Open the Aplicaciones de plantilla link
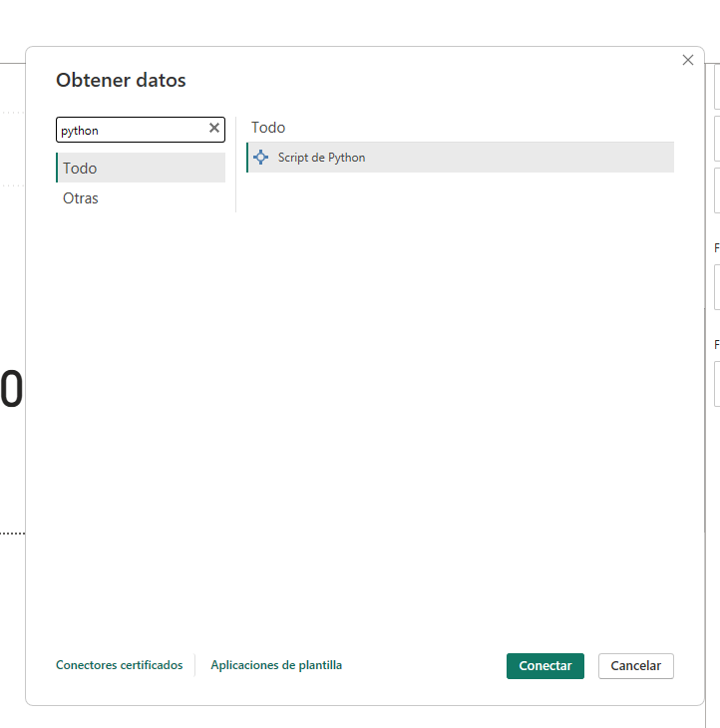Image resolution: width=720 pixels, height=728 pixels. coord(276,665)
